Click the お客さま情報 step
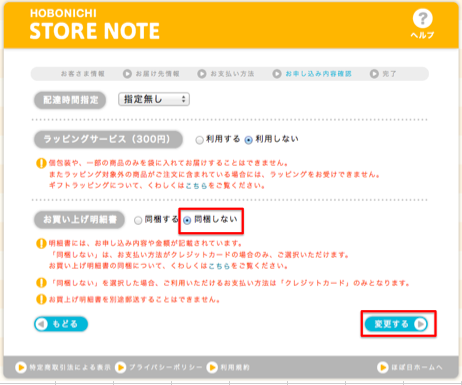 pos(83,74)
